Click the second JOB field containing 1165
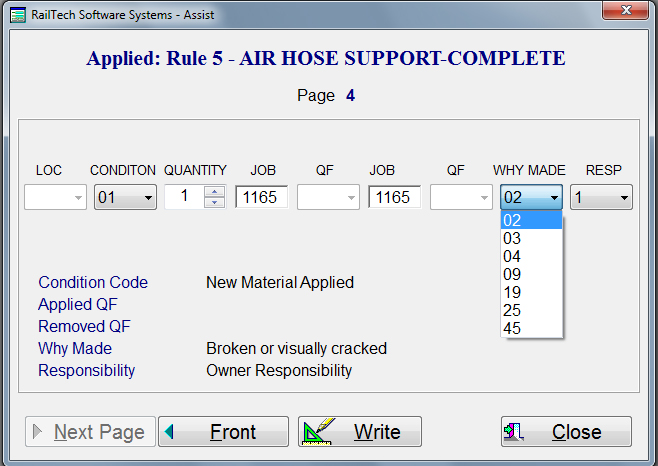658x466 pixels. pos(394,198)
